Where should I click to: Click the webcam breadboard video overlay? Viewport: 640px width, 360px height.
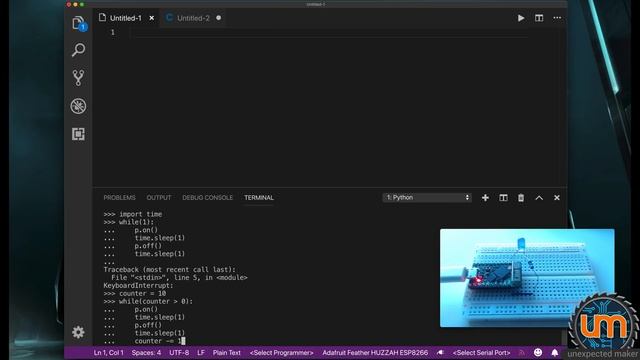pyautogui.click(x=527, y=278)
